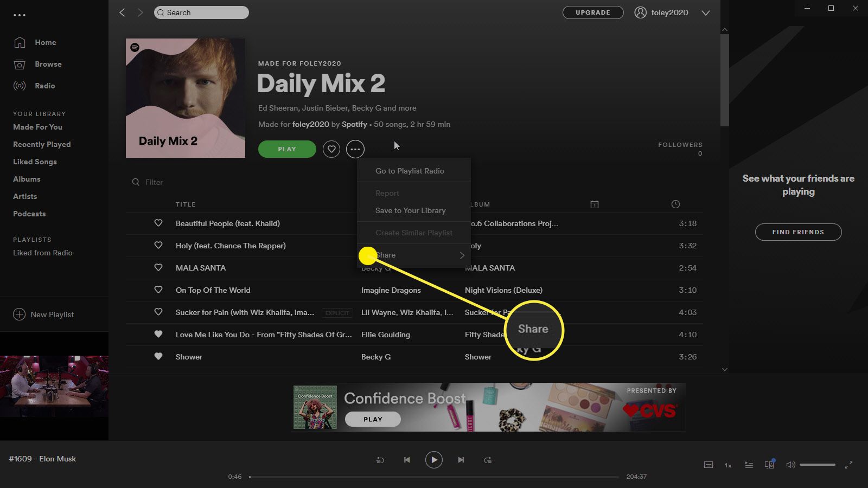Enter full screen mode
This screenshot has height=488, width=868.
point(848,465)
